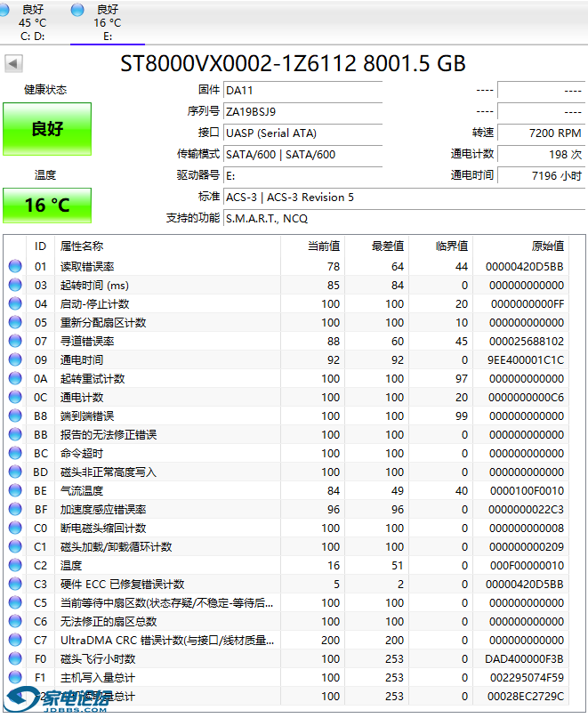Open the status icon for ID F1 主机写入量总计

[x=15, y=677]
